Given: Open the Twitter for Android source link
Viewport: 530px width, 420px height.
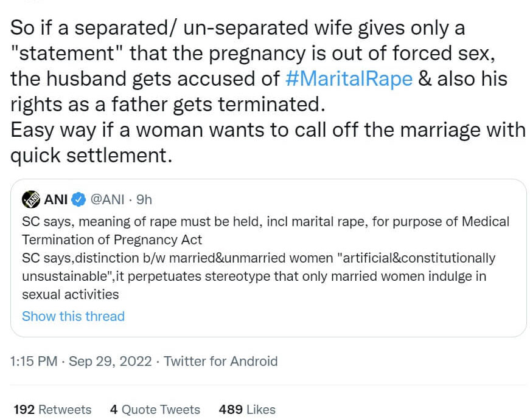Looking at the screenshot, I should tap(220, 361).
